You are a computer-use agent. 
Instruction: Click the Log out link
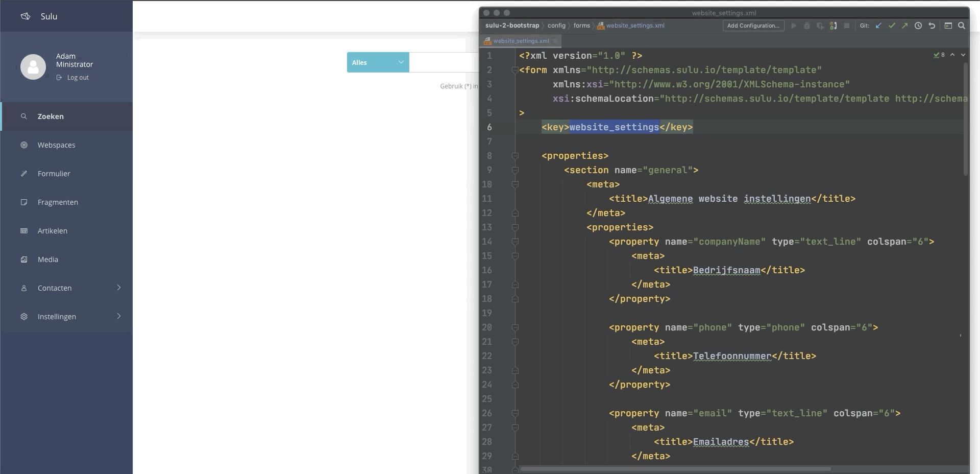(x=78, y=78)
